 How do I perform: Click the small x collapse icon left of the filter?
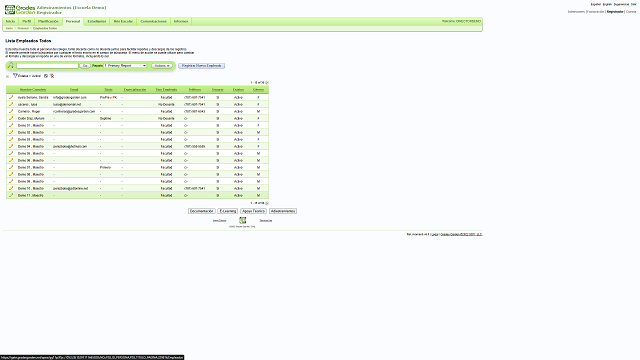tap(7, 76)
